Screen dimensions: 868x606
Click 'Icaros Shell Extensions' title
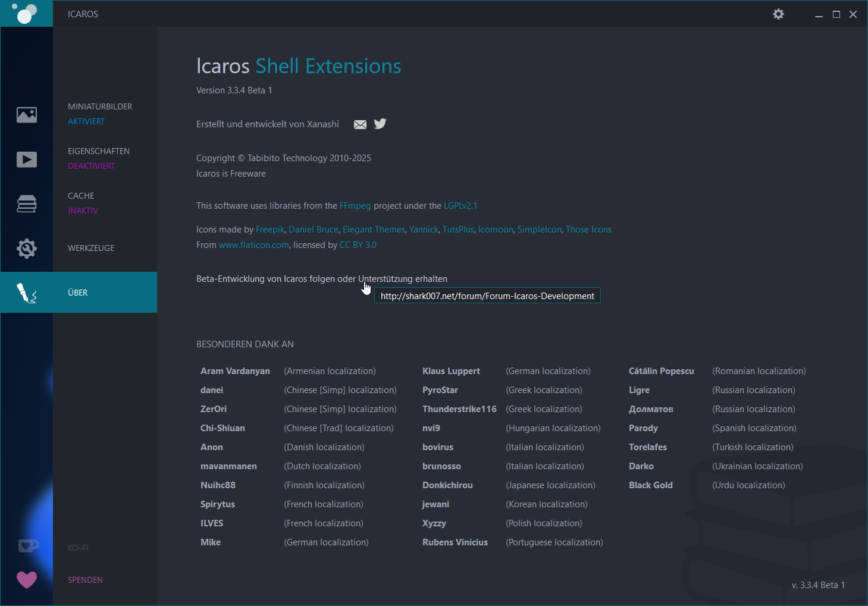pos(299,66)
